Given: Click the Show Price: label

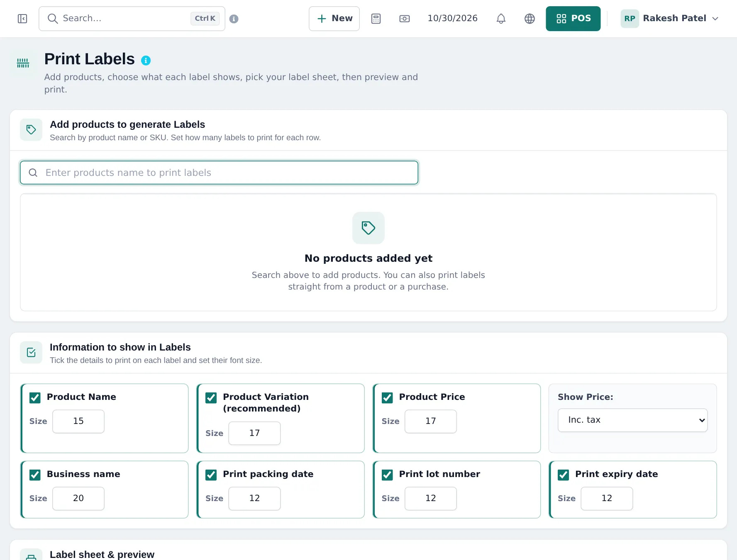Looking at the screenshot, I should tap(585, 397).
